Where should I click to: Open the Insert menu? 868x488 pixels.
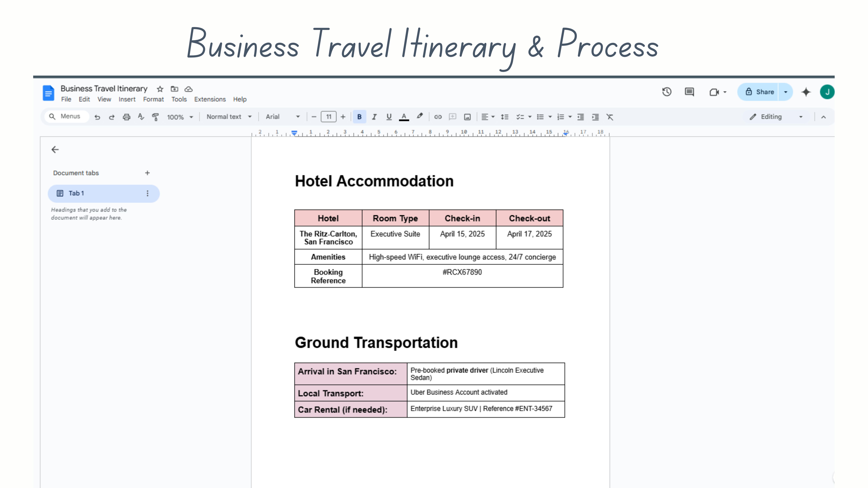click(127, 99)
